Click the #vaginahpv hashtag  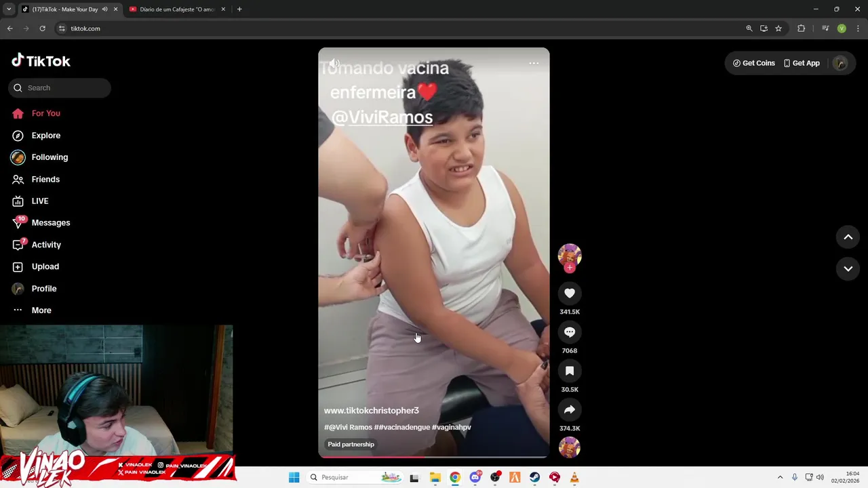(452, 428)
